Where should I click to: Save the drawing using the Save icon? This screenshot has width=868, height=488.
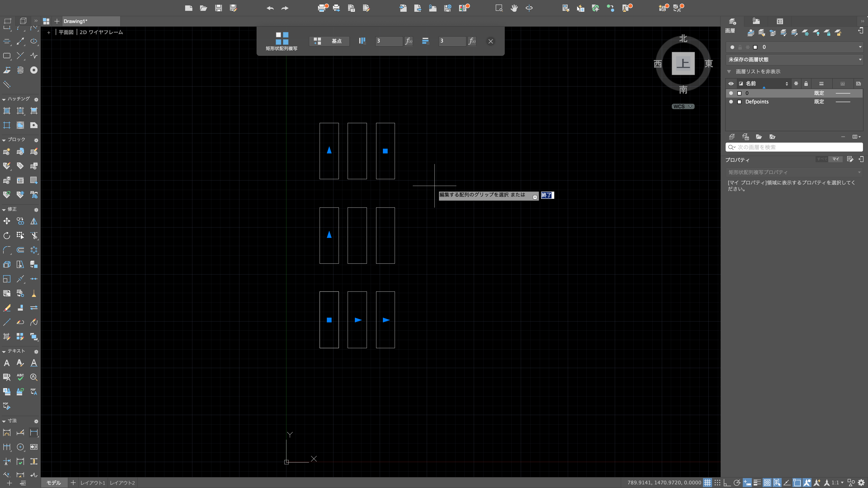tap(218, 8)
